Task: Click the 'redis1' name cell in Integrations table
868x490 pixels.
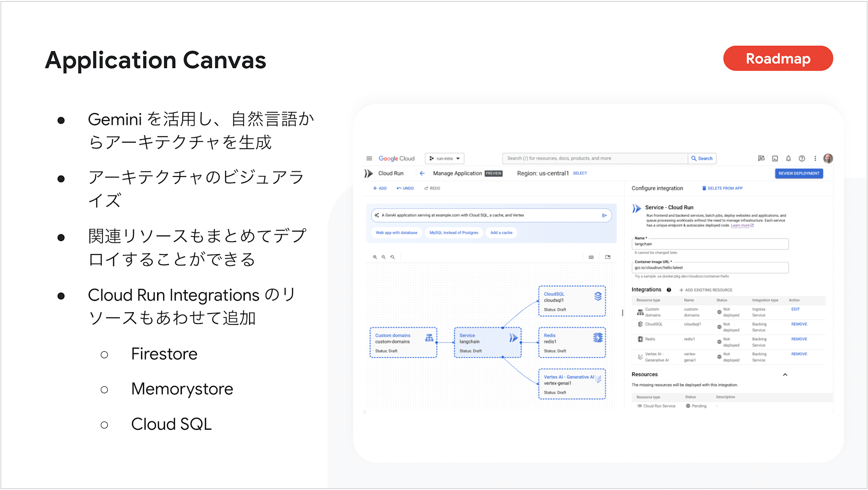Action: 690,340
